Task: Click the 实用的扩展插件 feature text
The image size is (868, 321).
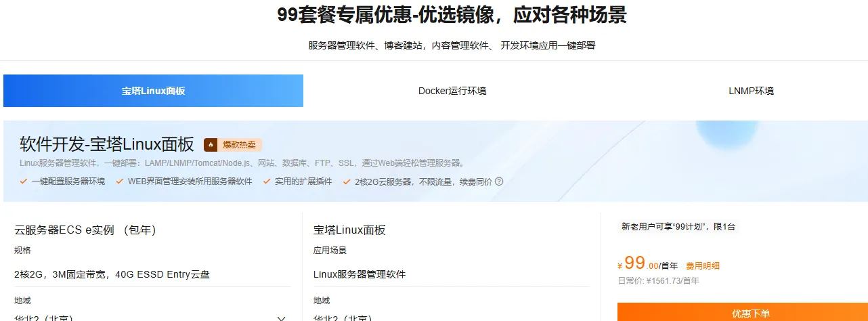Action: click(x=303, y=181)
